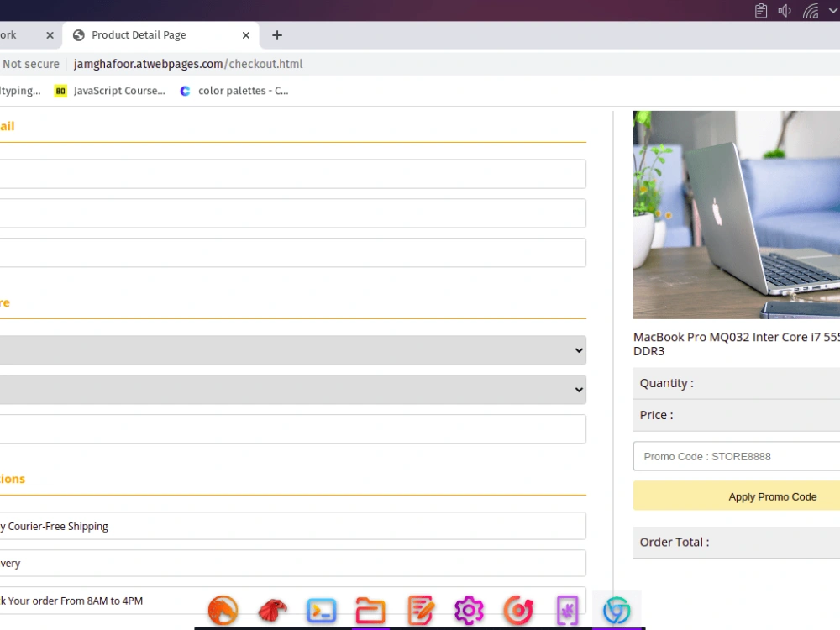Open the Wi-Fi network tray icon
Screen dimensions: 840x630
pos(811,11)
